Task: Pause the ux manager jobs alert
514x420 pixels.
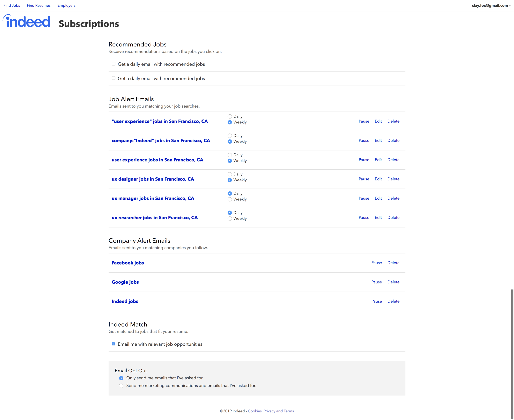Action: click(364, 198)
